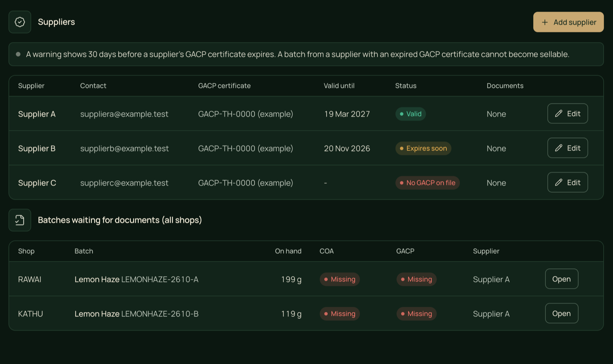Click Supplier A in the KATHU batch row
This screenshot has width=613, height=364.
click(491, 314)
